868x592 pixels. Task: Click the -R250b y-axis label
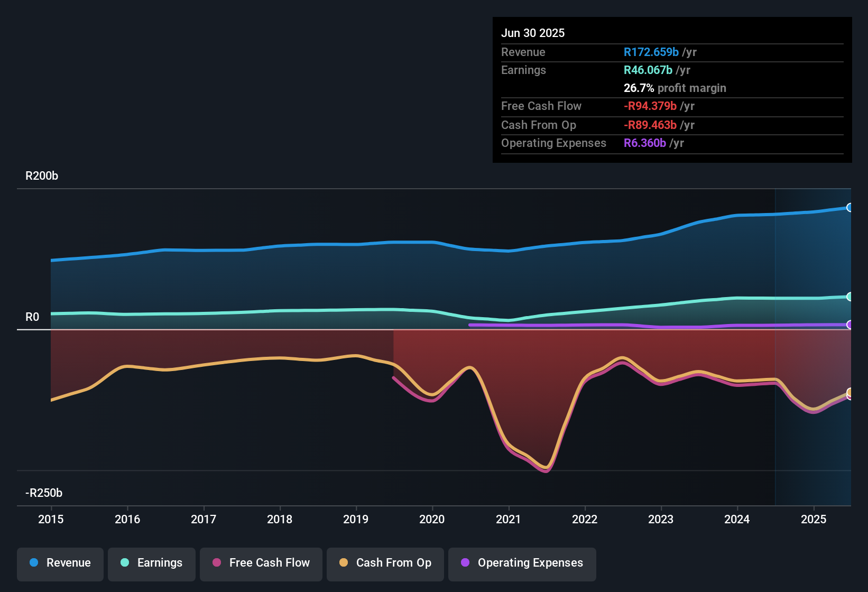44,493
